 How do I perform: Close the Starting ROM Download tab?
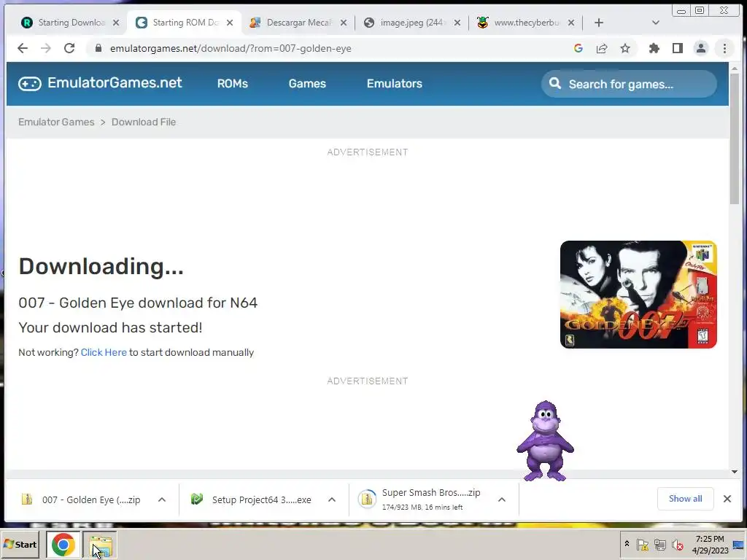point(230,23)
